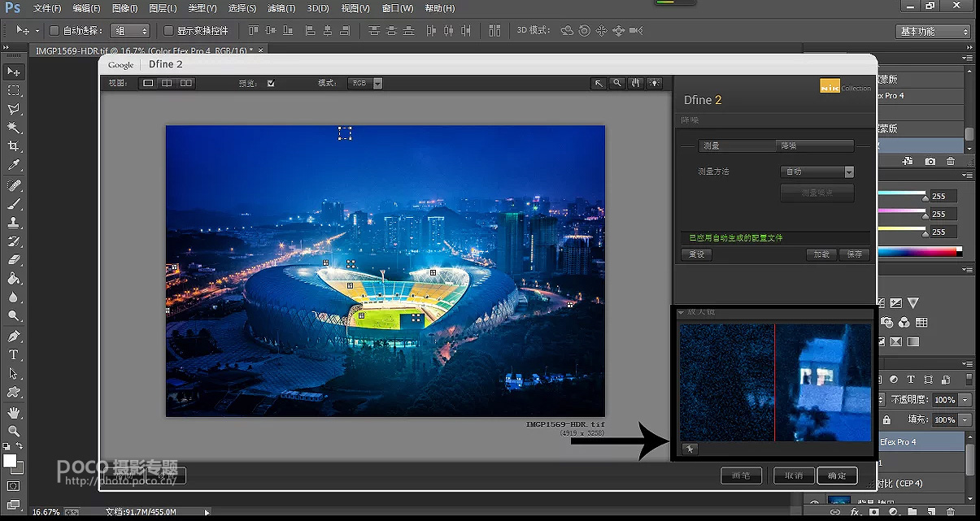
Task: Select the Dodge tool
Action: coord(14,316)
